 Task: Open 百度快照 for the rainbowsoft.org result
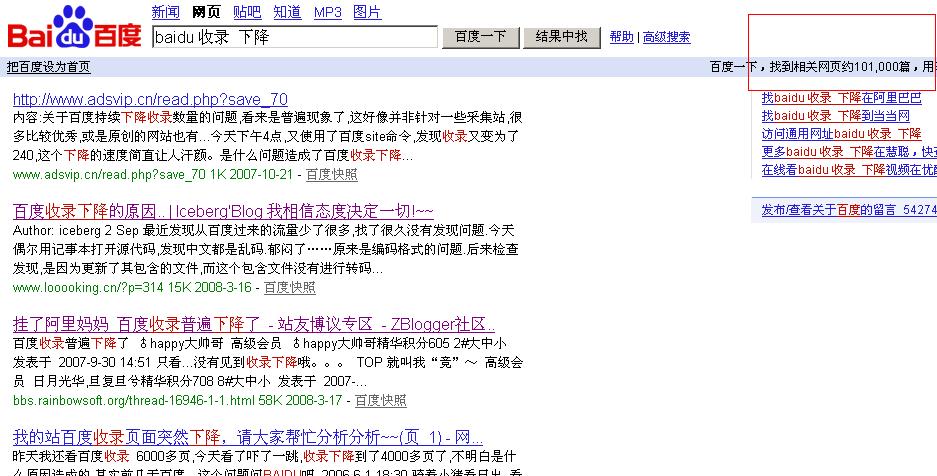pos(381,400)
